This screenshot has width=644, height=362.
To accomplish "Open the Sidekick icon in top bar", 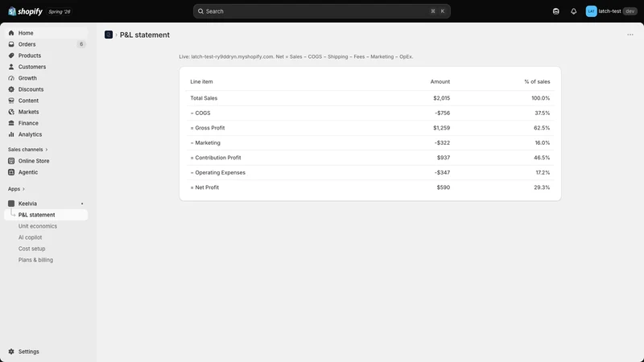I will point(555,11).
